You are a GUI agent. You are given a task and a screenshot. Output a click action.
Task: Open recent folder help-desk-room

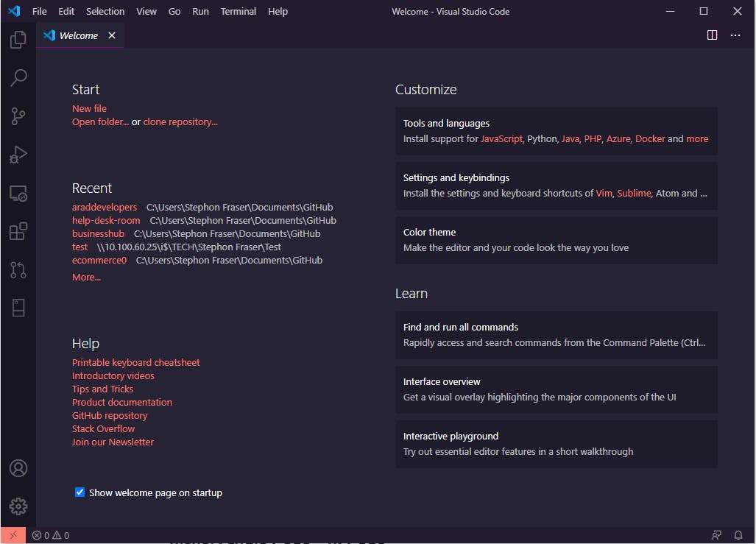click(x=106, y=220)
